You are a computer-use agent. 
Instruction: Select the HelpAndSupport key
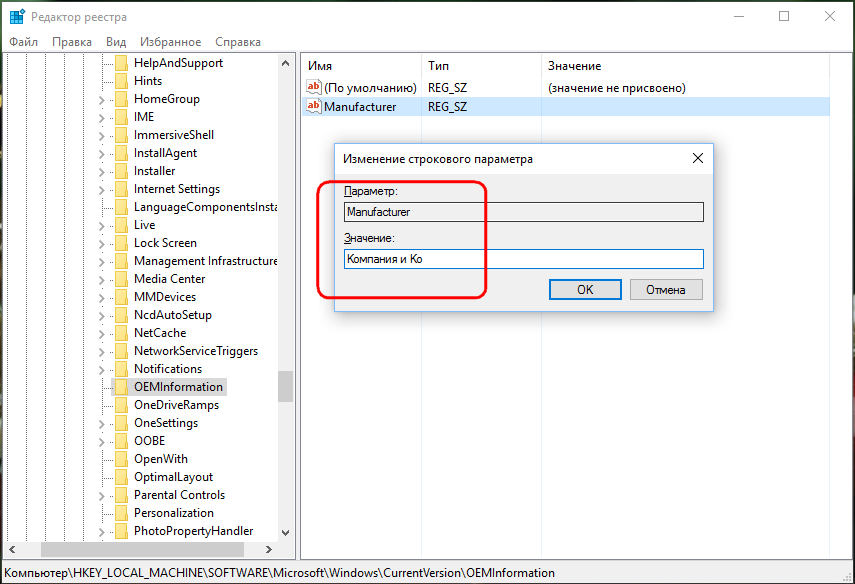coord(178,63)
